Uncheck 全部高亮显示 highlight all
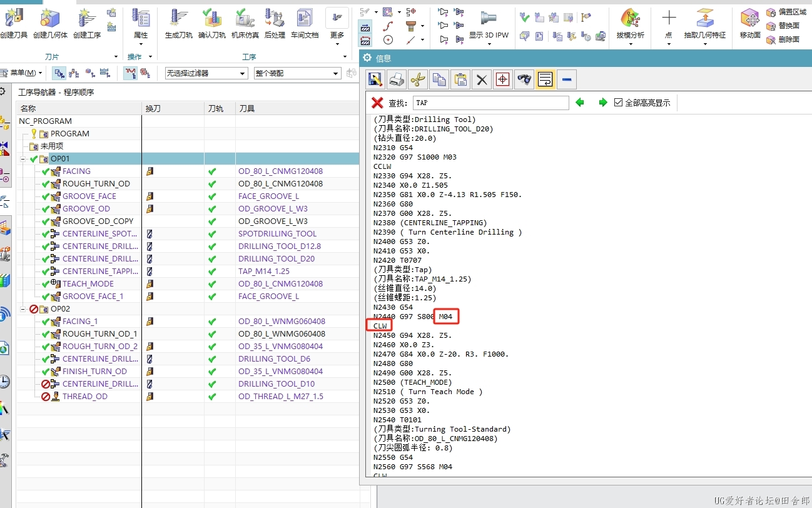The width and height of the screenshot is (812, 508). (x=619, y=103)
